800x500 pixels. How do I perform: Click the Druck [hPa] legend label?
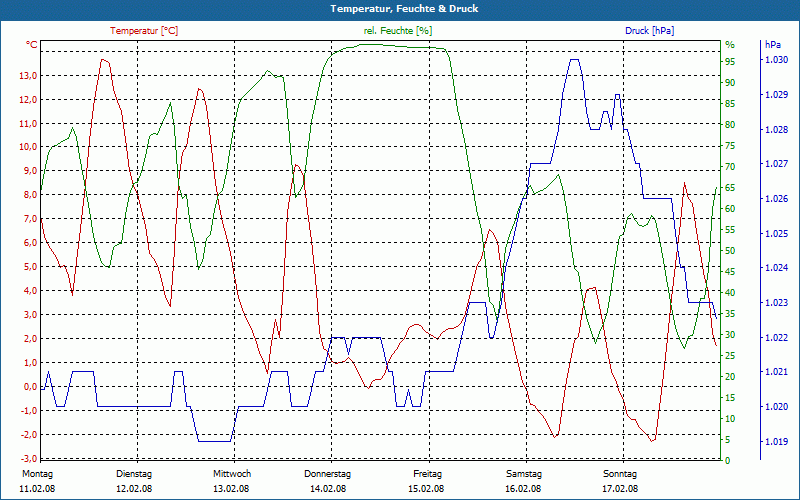(x=649, y=31)
